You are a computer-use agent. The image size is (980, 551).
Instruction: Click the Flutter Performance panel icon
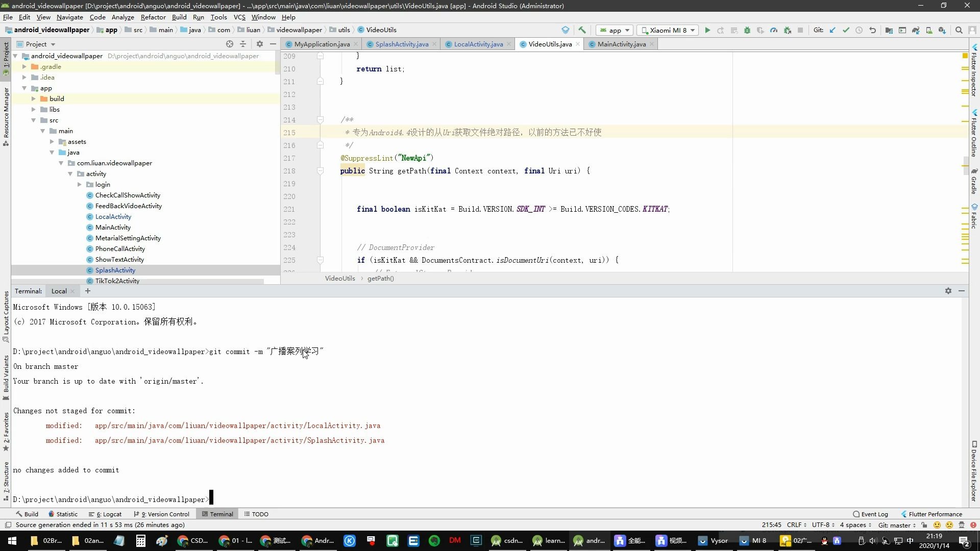[903, 514]
